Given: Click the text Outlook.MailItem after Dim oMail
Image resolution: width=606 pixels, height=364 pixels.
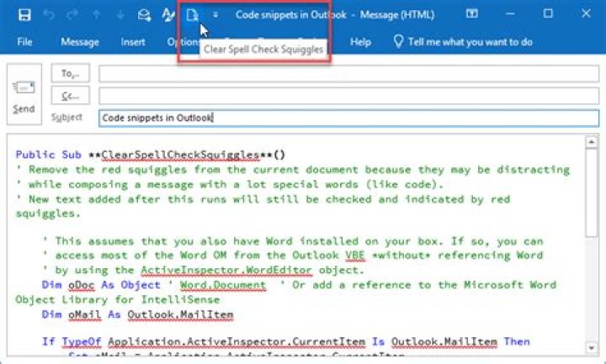Looking at the screenshot, I should 180,314.
